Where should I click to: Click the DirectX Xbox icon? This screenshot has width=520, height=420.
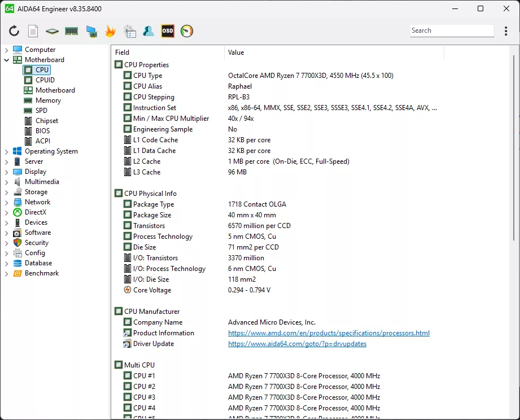(18, 212)
